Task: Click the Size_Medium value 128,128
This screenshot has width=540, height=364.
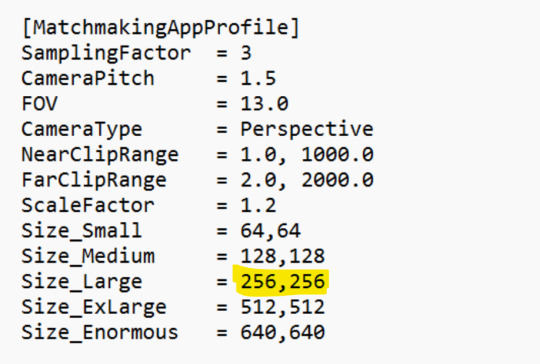Action: 282,257
